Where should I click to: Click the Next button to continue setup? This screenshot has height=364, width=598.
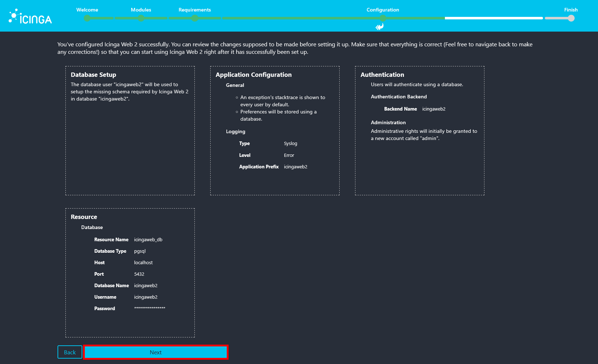click(x=156, y=352)
